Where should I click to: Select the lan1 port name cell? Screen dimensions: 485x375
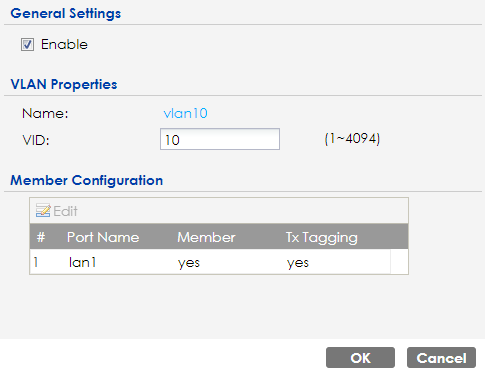tap(83, 262)
